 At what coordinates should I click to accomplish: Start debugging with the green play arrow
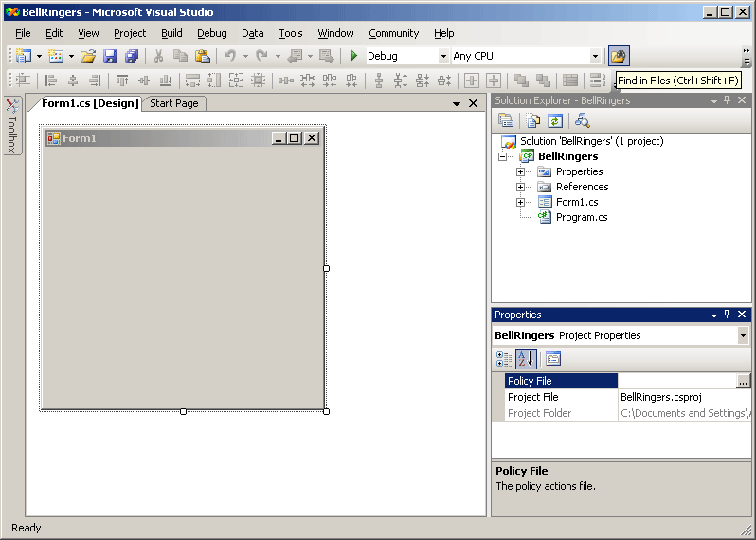[x=354, y=56]
